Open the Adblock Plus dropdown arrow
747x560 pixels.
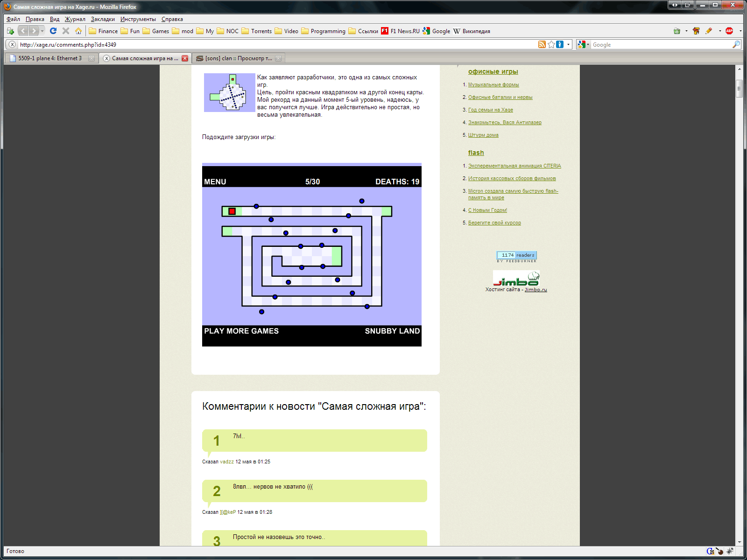[x=740, y=31]
